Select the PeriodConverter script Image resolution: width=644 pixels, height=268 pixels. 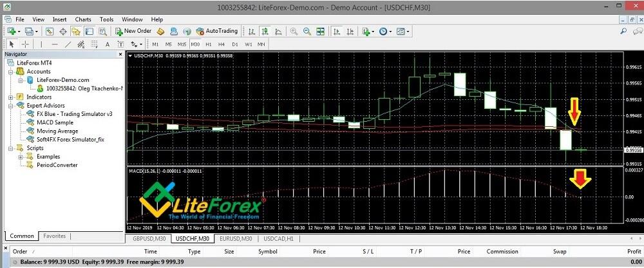[57, 165]
